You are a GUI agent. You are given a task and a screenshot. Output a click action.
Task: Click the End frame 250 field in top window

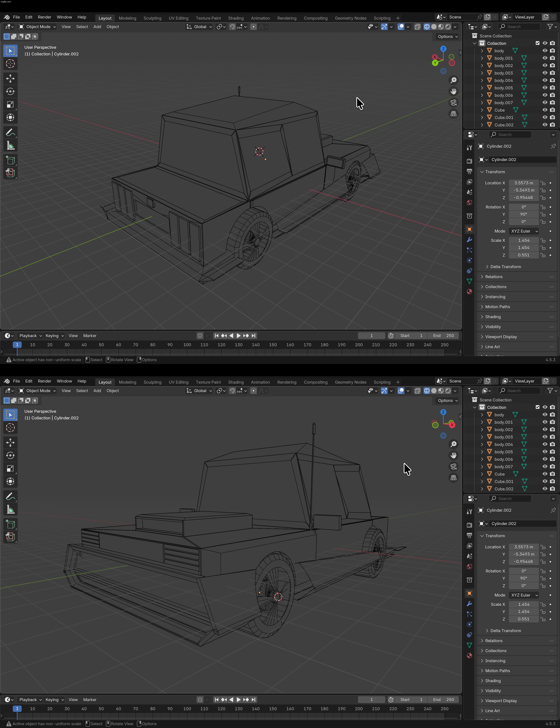coord(443,336)
